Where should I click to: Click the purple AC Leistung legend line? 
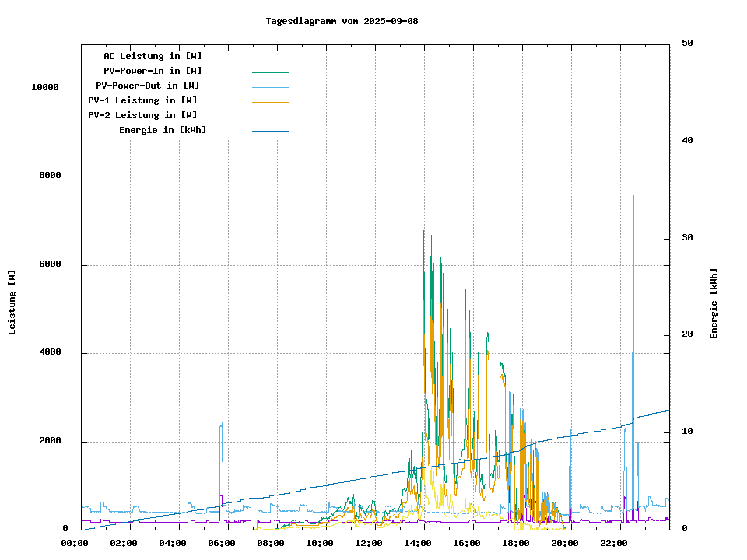(x=270, y=58)
